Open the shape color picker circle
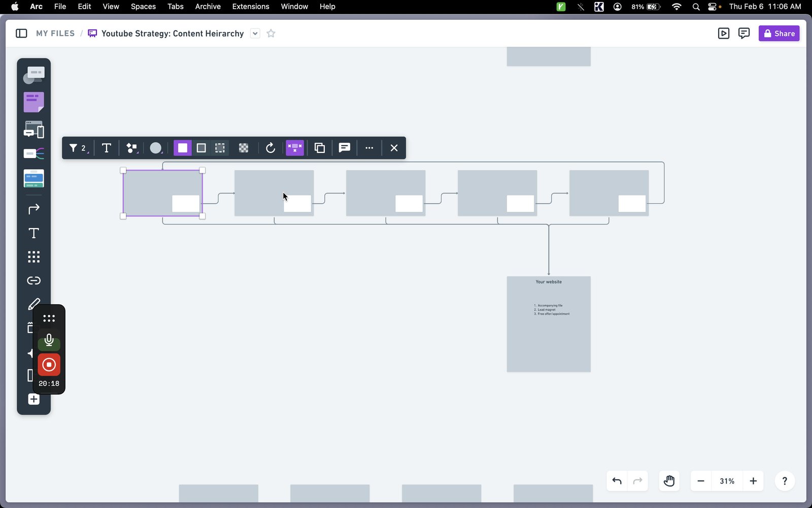Image resolution: width=812 pixels, height=508 pixels. [156, 148]
